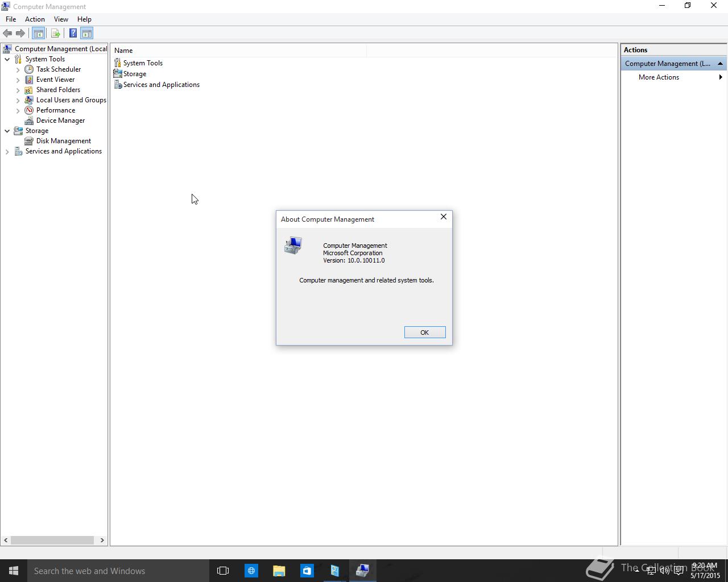The image size is (728, 582).
Task: Close the About Computer Management dialog
Action: coord(444,217)
